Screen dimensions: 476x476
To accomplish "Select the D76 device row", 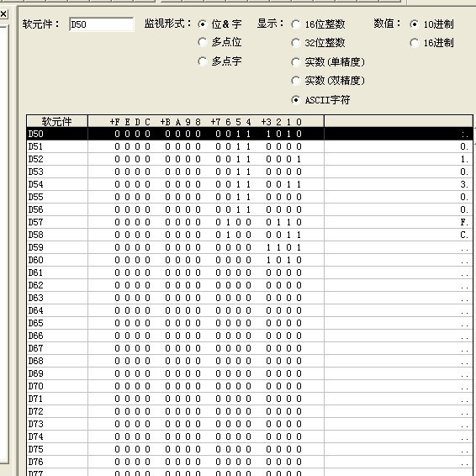I will click(x=250, y=462).
